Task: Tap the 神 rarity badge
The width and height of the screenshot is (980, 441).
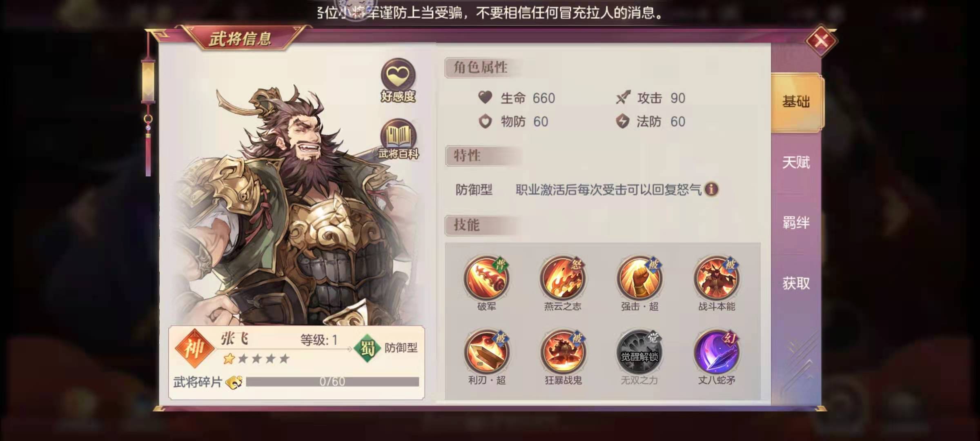Action: (194, 348)
